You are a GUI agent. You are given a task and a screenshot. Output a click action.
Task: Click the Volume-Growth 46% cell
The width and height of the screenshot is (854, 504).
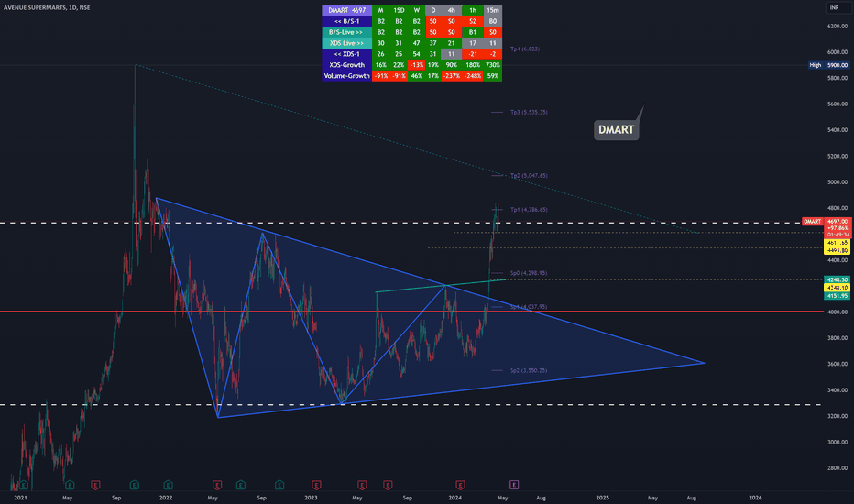click(x=417, y=76)
